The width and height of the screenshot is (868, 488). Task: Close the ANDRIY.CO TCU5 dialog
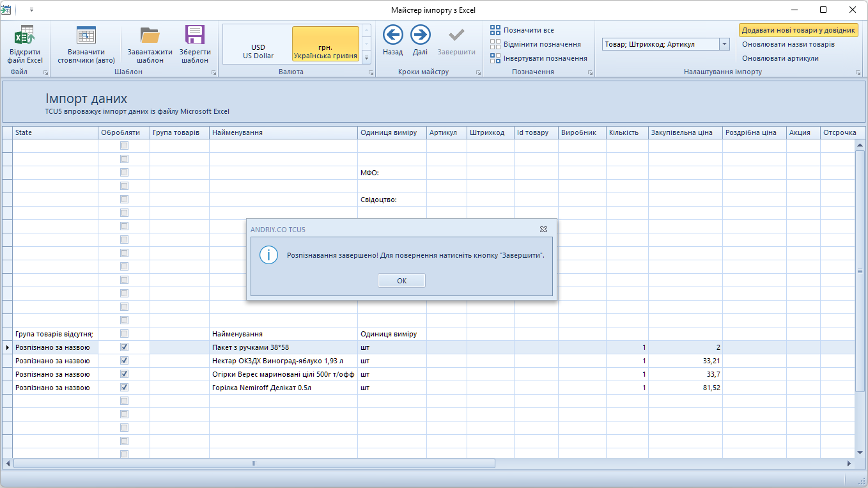coord(543,229)
